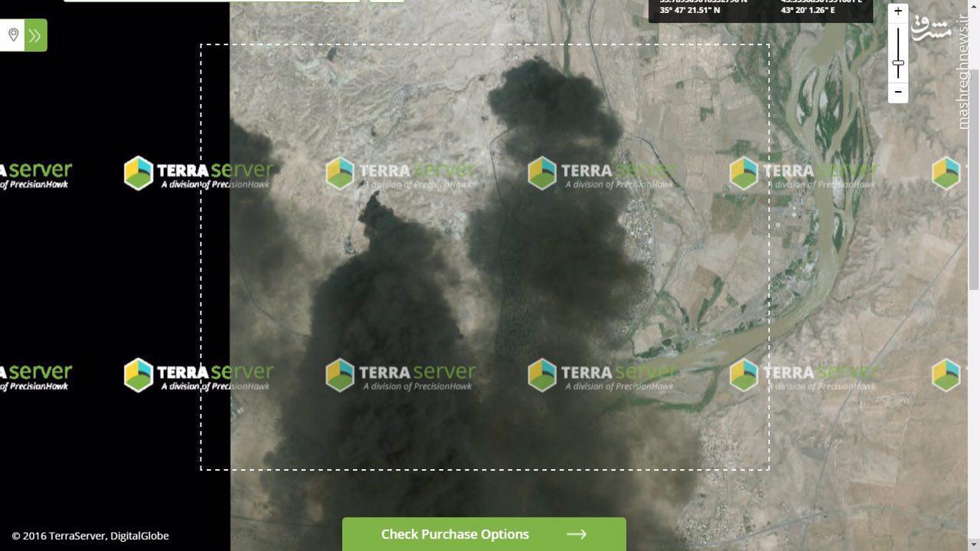Click the © 2016 TerraServer, DigitalGlobe copyright text
The width and height of the screenshot is (980, 551).
tap(90, 536)
